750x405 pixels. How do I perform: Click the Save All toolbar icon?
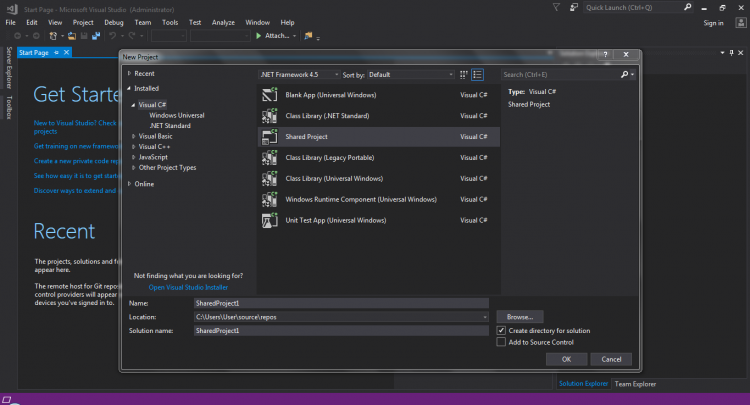click(96, 36)
